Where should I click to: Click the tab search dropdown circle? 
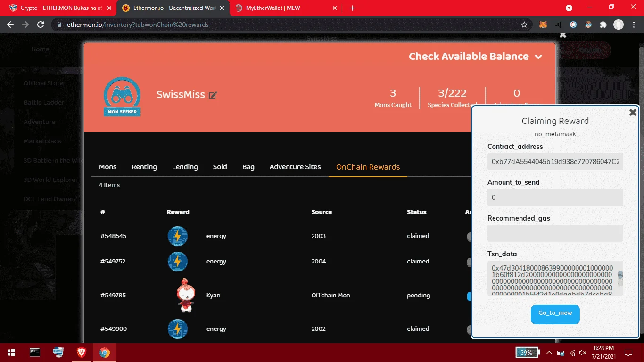pyautogui.click(x=569, y=8)
